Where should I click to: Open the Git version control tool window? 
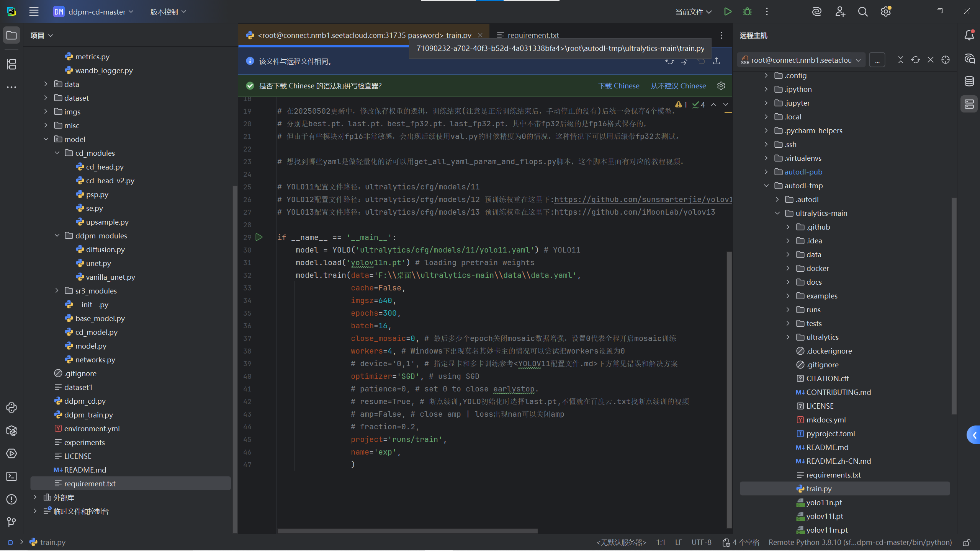pos(11,522)
